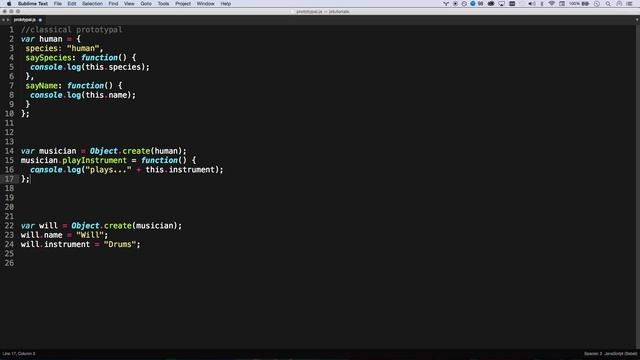This screenshot has width=640, height=360.
Task: Click "this.instrument" on line 16
Action: point(180,170)
